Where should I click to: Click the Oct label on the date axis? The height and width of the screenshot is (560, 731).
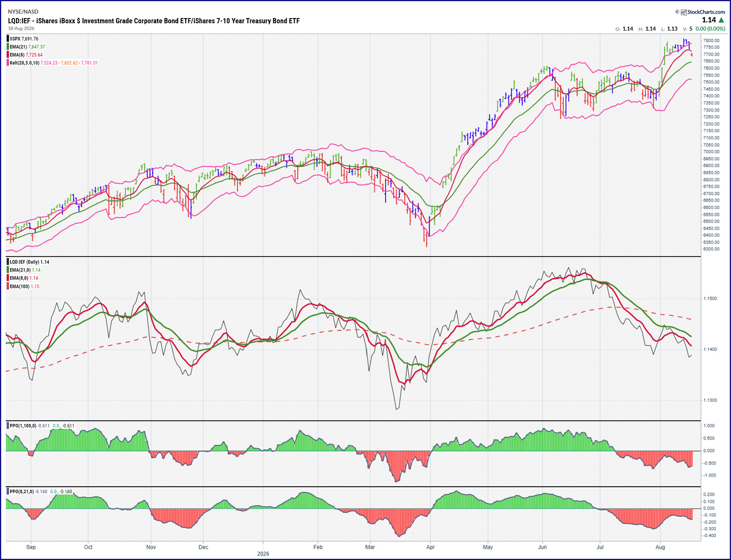point(88,546)
